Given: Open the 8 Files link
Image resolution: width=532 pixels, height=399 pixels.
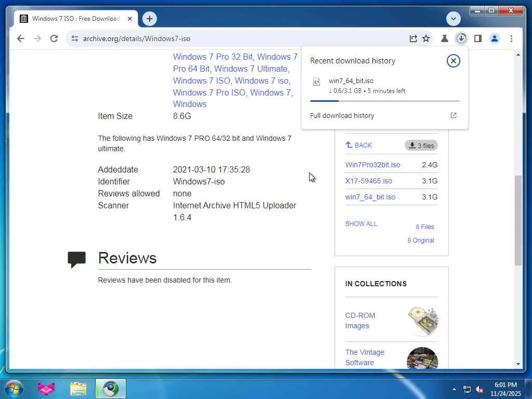Looking at the screenshot, I should [425, 227].
